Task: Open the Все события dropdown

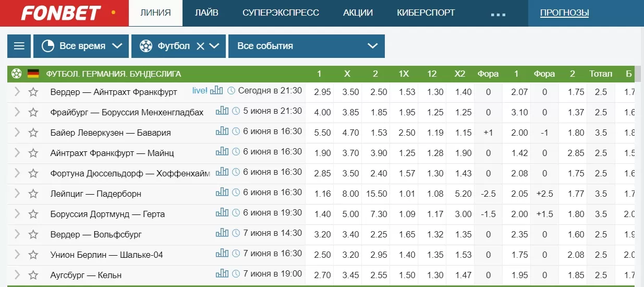Action: [307, 46]
